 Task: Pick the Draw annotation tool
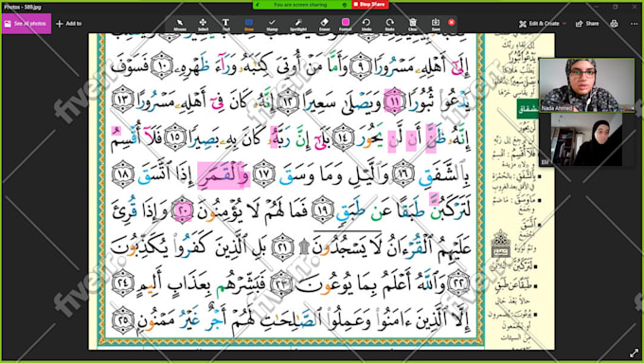(x=249, y=25)
